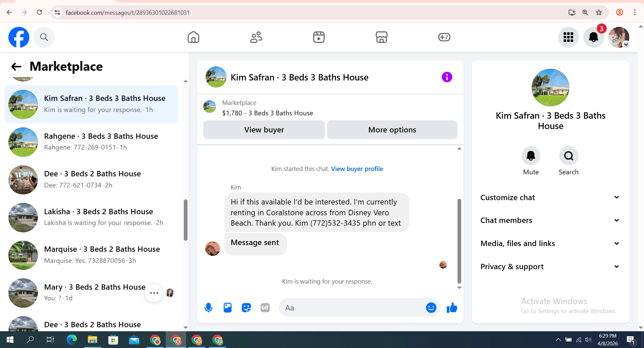This screenshot has width=644, height=348.
Task: Click chat messages scrollbar thumb
Action: (459, 241)
